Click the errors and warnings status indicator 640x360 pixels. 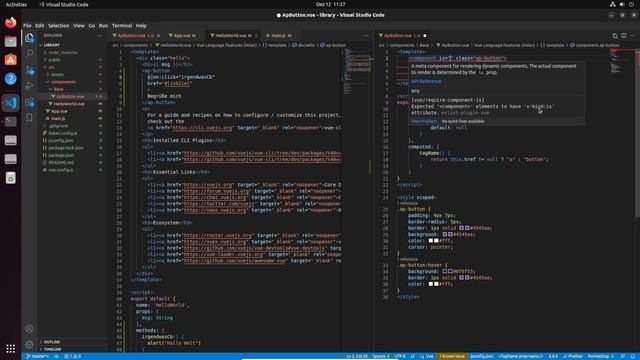pos(73,356)
